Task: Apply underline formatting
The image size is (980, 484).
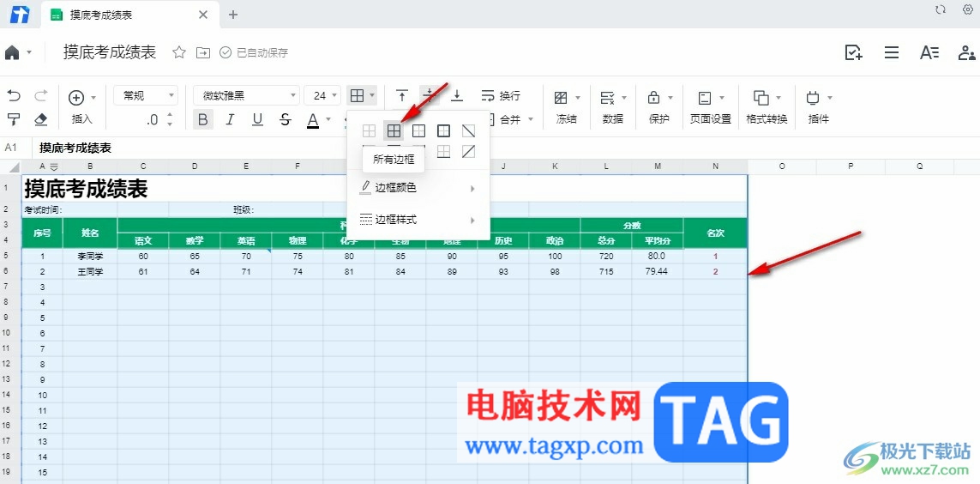Action: [x=257, y=119]
